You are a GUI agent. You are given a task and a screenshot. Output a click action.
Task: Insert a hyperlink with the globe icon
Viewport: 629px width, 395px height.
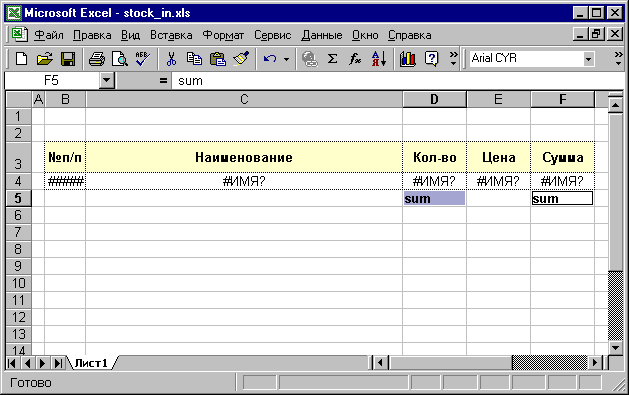click(x=310, y=59)
